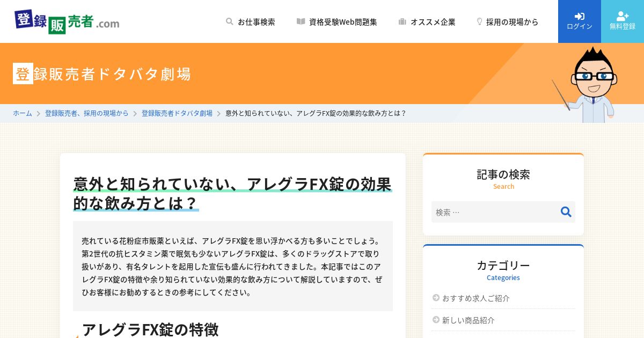Open 採用の現場から menu item
This screenshot has width=644, height=338.
click(x=507, y=21)
